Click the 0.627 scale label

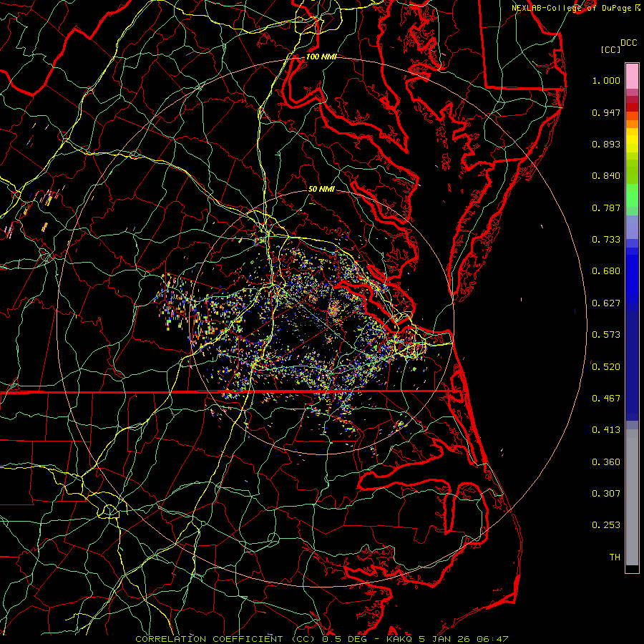[606, 303]
